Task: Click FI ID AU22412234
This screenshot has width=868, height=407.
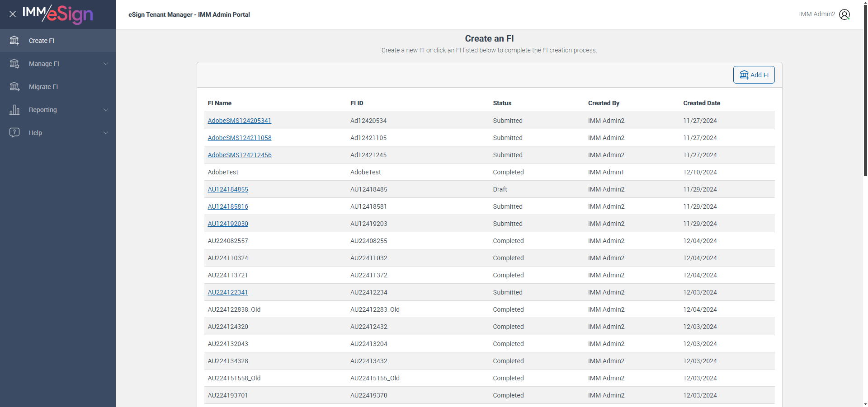Action: click(x=369, y=292)
